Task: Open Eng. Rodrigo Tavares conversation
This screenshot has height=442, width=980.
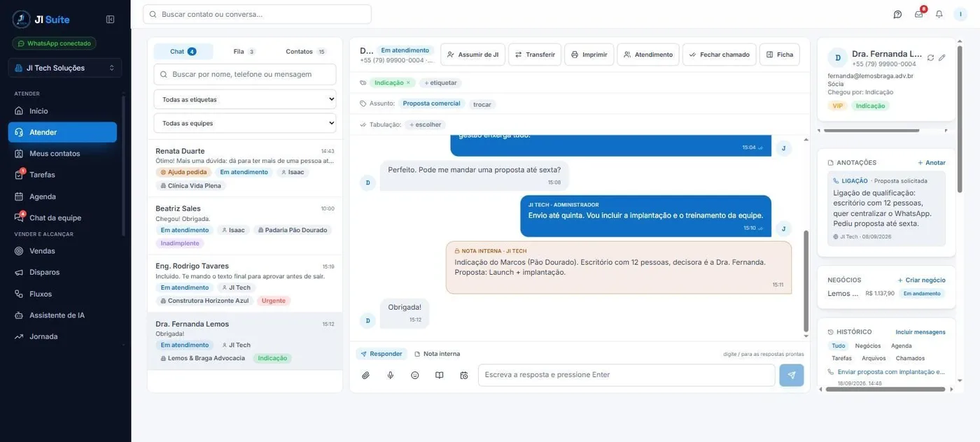Action: tap(245, 283)
